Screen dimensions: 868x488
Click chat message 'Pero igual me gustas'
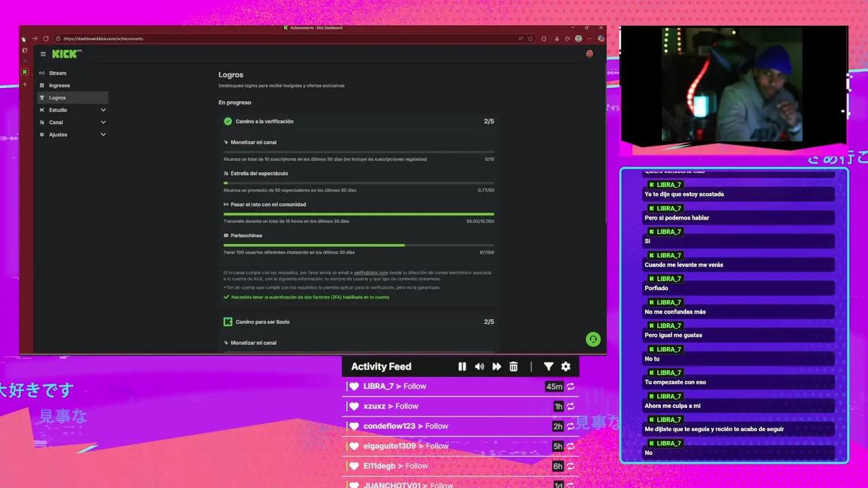[x=739, y=335]
